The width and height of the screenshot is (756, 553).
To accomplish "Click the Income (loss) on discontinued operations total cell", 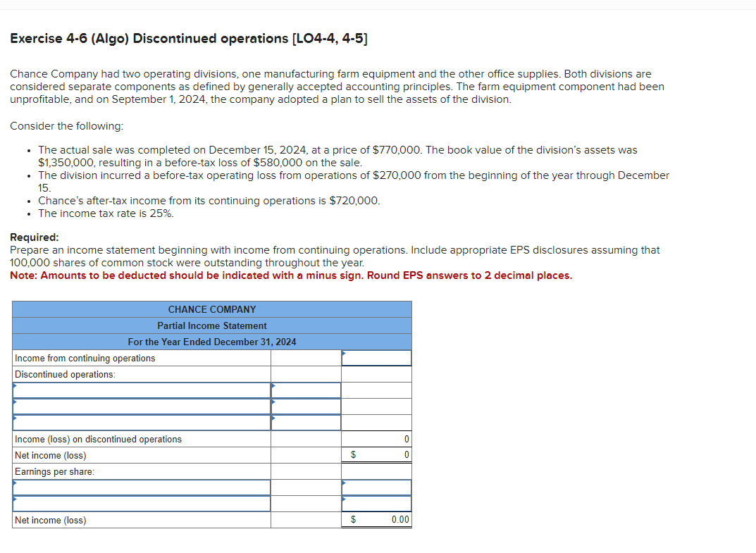I will (376, 438).
